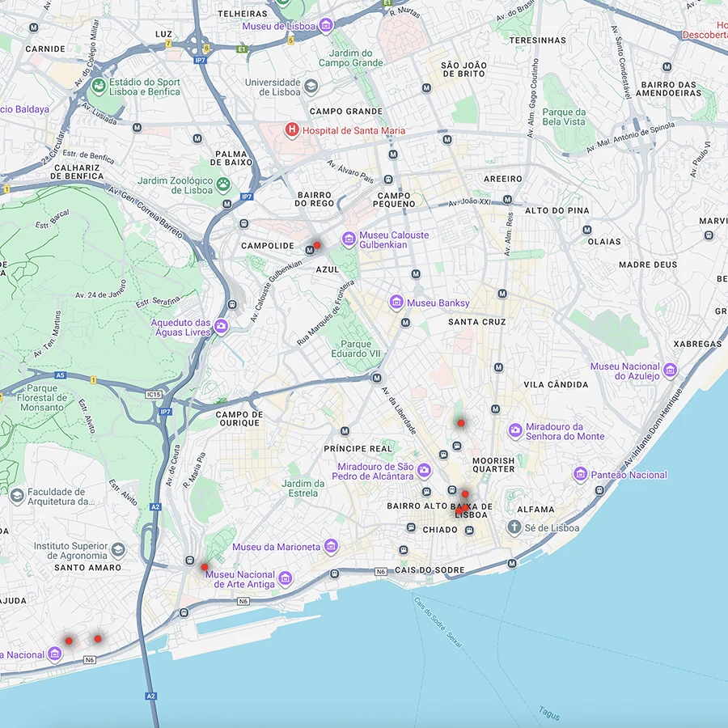
Task: Click the Jardim Zoológico de Lisboa paw icon
Action: [x=222, y=185]
